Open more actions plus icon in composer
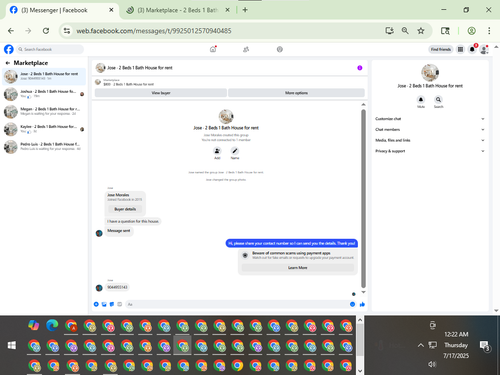Image resolution: width=500 pixels, height=375 pixels. point(96,304)
